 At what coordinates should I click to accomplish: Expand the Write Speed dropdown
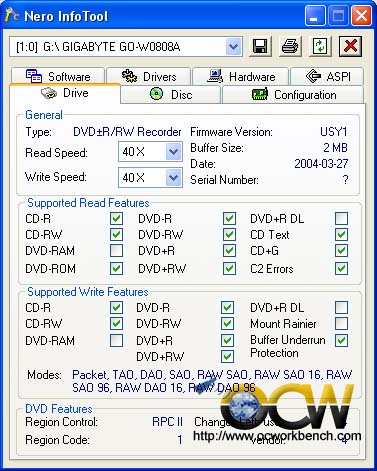pyautogui.click(x=174, y=177)
